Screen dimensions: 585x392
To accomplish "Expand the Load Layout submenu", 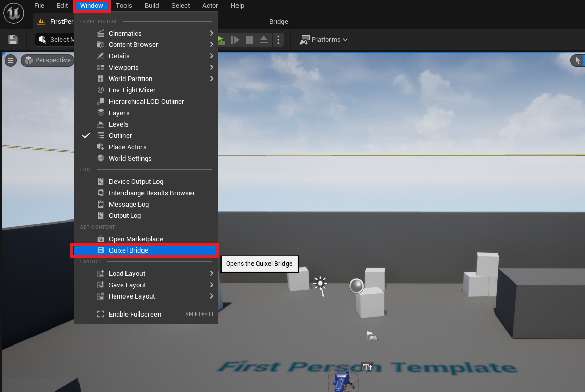I will point(126,273).
